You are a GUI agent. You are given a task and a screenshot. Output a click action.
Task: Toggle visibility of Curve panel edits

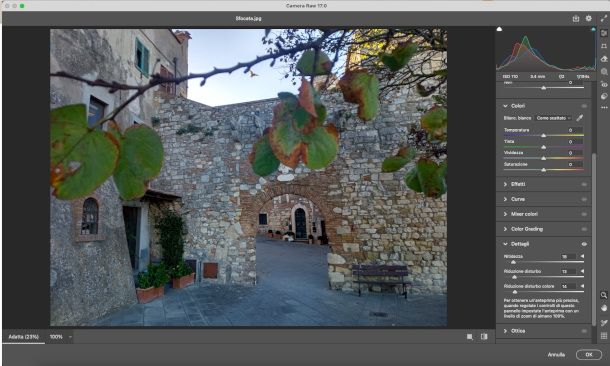click(x=584, y=199)
